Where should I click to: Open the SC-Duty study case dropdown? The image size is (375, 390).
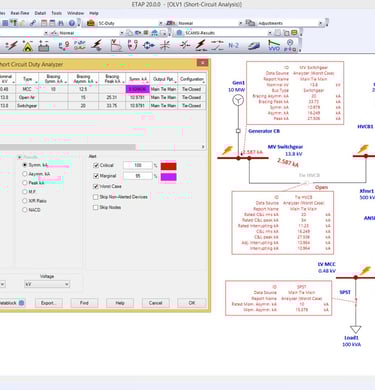(x=160, y=23)
